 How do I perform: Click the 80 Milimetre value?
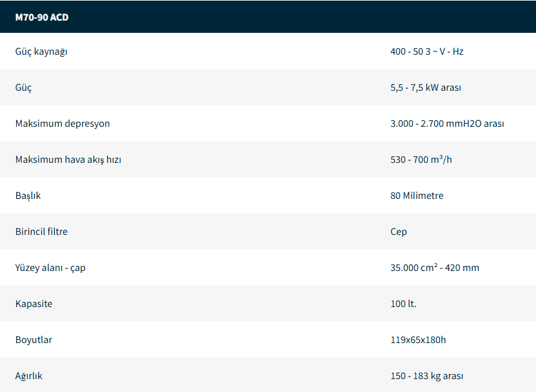click(416, 196)
